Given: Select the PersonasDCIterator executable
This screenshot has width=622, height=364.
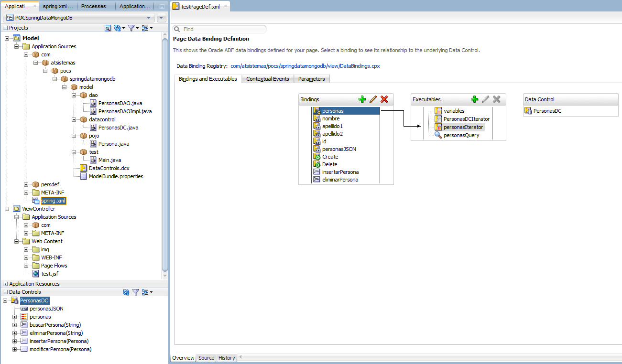Looking at the screenshot, I should point(466,119).
